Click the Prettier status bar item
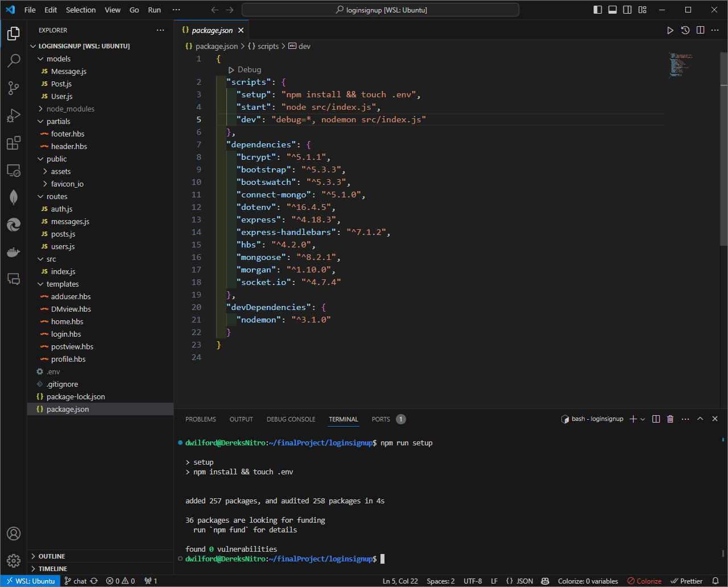 pyautogui.click(x=686, y=581)
